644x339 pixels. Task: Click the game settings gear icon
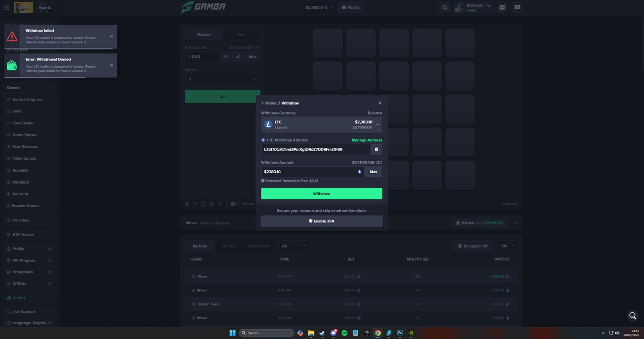(187, 204)
